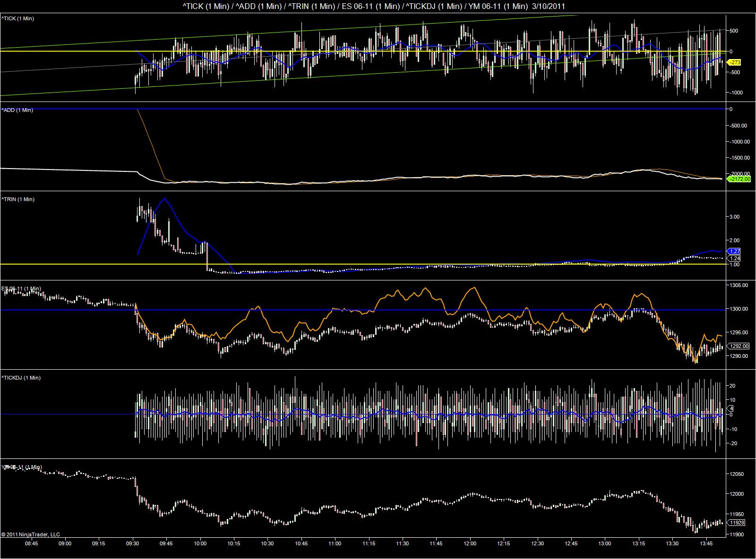Click the ^TRIN (1 Min) panel label
Screen dimensions: 756x559
(x=18, y=199)
